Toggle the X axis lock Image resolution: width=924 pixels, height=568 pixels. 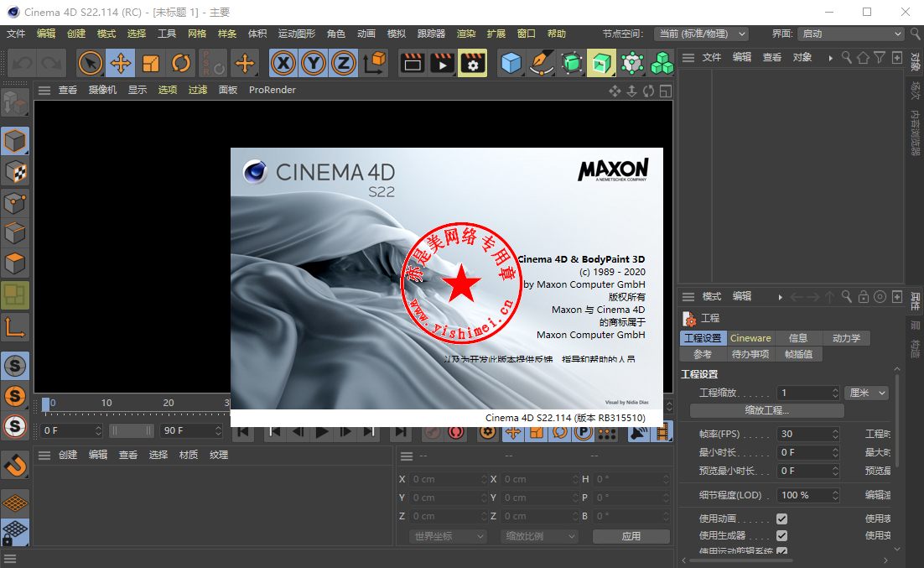[283, 63]
